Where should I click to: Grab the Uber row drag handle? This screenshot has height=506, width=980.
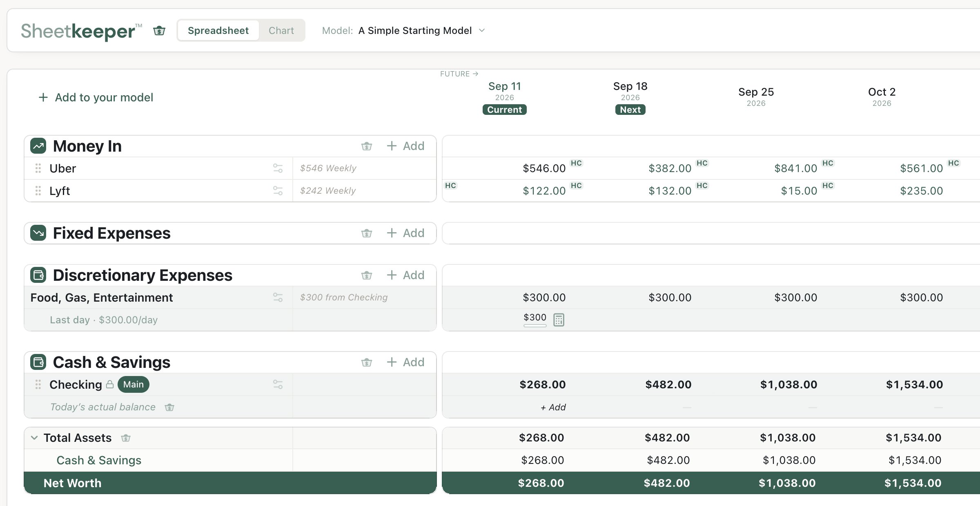pos(38,168)
